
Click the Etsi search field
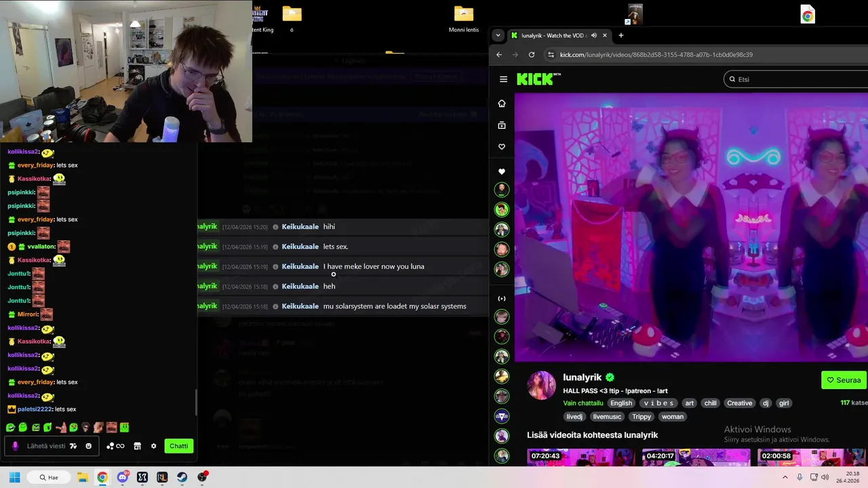click(797, 79)
